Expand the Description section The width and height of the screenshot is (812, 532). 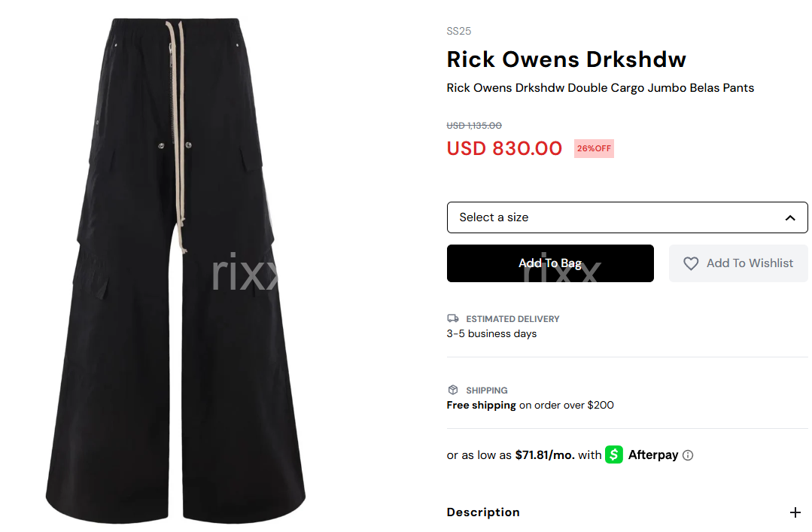click(x=627, y=512)
